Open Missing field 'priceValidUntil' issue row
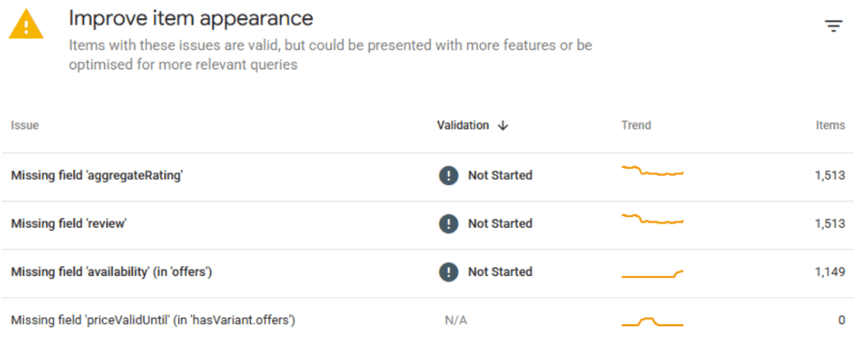This screenshot has width=868, height=349. [x=428, y=320]
